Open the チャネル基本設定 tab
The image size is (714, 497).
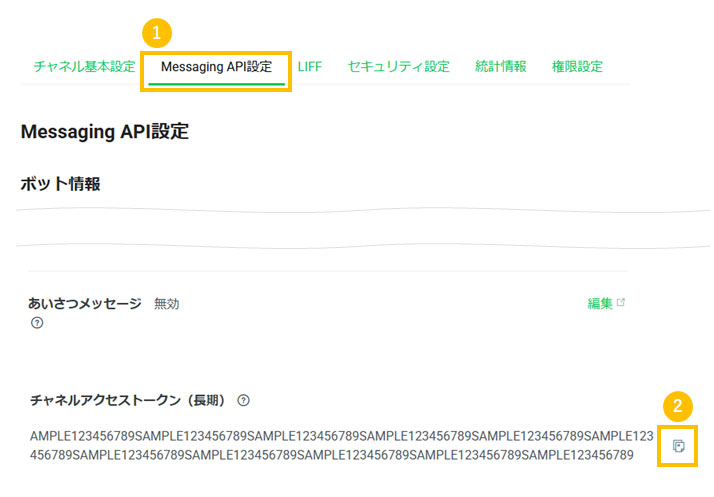pyautogui.click(x=84, y=67)
